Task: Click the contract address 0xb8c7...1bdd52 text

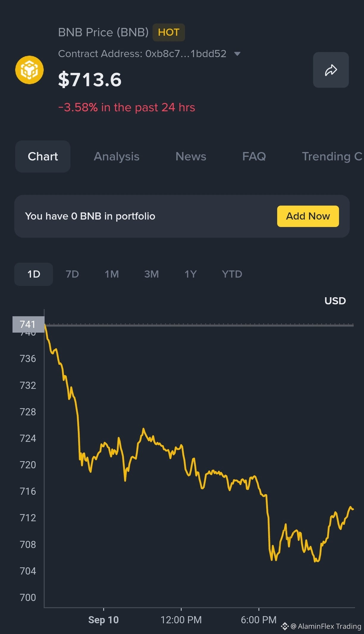Action: (186, 54)
